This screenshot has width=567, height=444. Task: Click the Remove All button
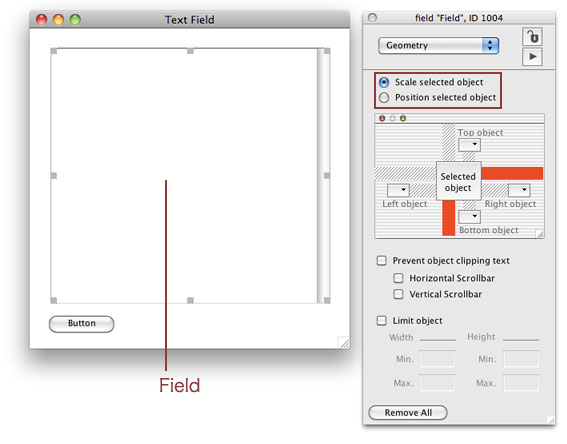[408, 413]
